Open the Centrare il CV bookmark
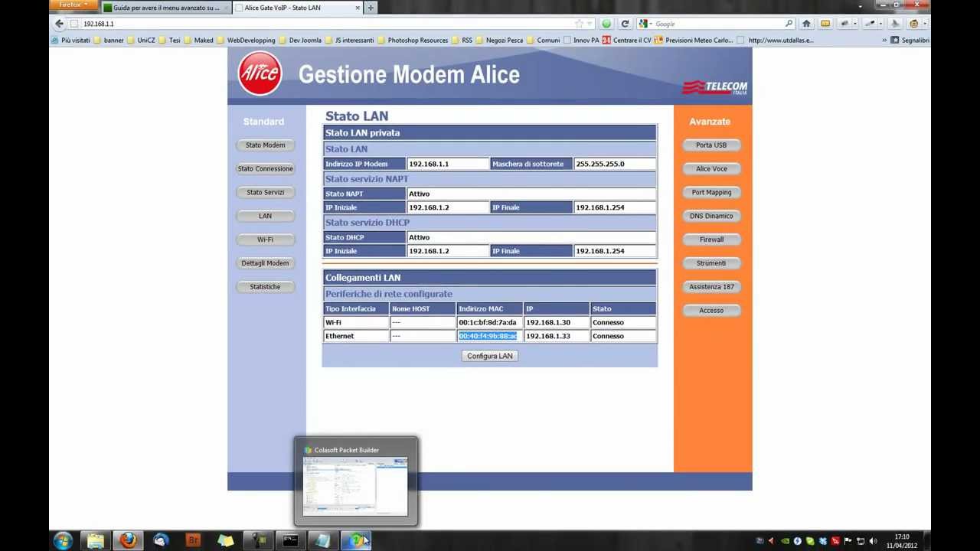The width and height of the screenshot is (980, 551). [x=626, y=40]
